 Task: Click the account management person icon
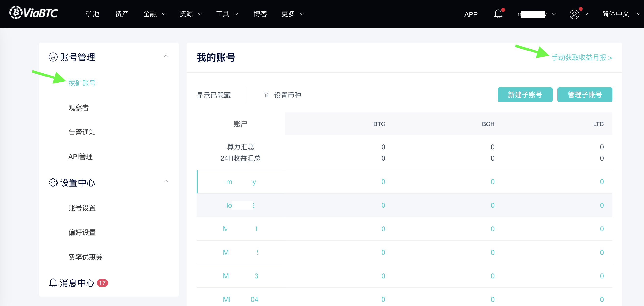click(x=53, y=57)
